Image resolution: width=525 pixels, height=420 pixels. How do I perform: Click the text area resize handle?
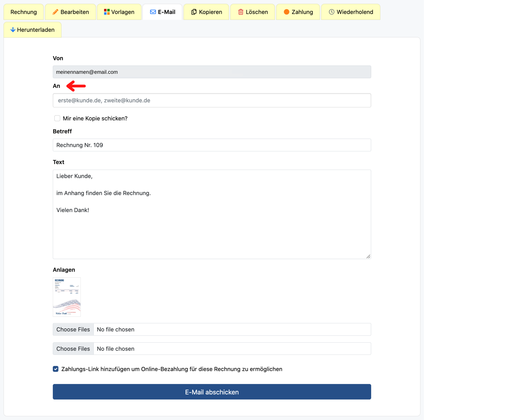368,256
